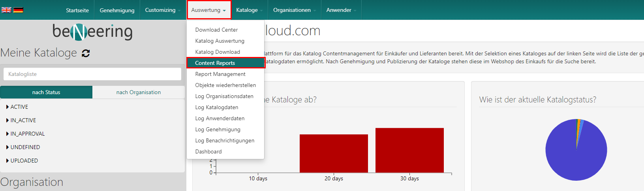Image resolution: width=644 pixels, height=191 pixels.
Task: Expand the IN_ACTIVE catalog group
Action: 23,120
